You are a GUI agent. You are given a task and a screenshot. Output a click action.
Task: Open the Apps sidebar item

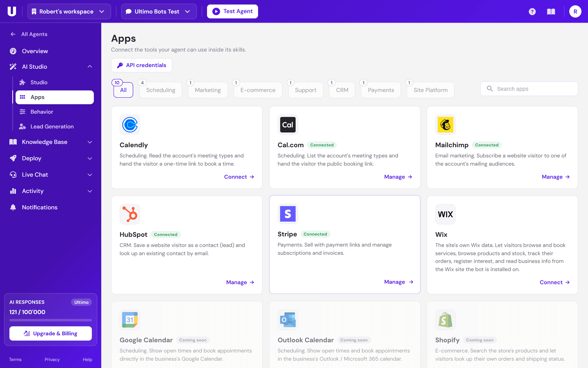coord(55,97)
